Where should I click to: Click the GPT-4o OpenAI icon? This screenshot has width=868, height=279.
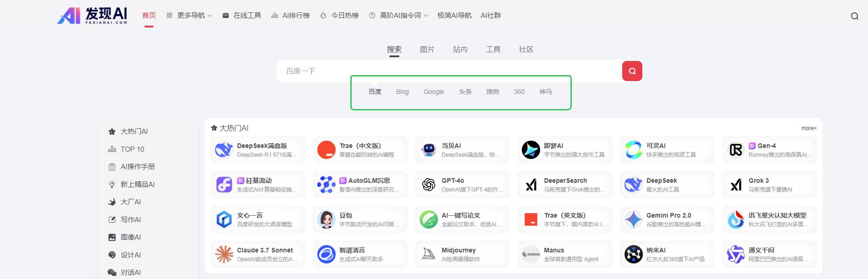[x=429, y=185]
